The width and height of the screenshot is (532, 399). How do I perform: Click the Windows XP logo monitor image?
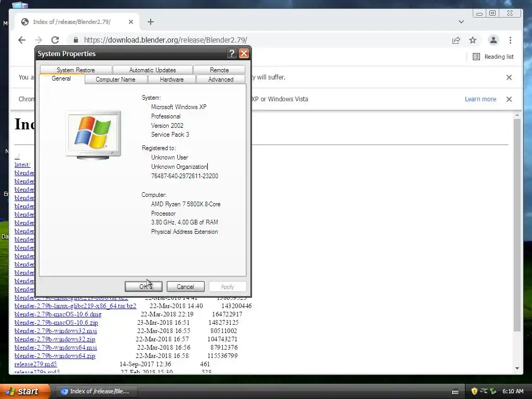tap(94, 135)
